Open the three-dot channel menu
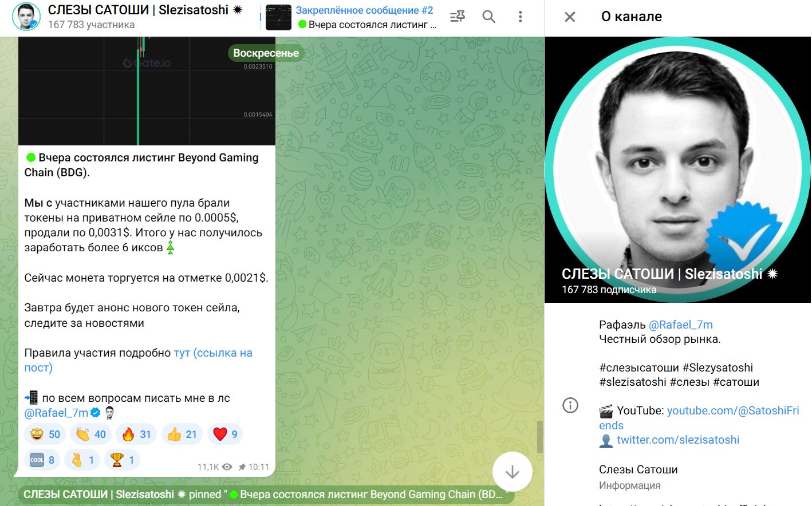This screenshot has width=812, height=506. [520, 17]
